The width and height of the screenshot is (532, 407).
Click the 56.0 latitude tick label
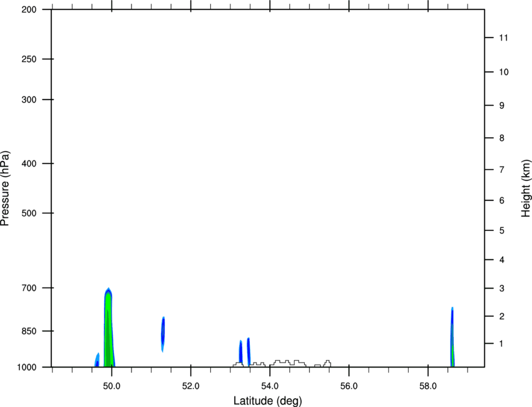click(349, 386)
